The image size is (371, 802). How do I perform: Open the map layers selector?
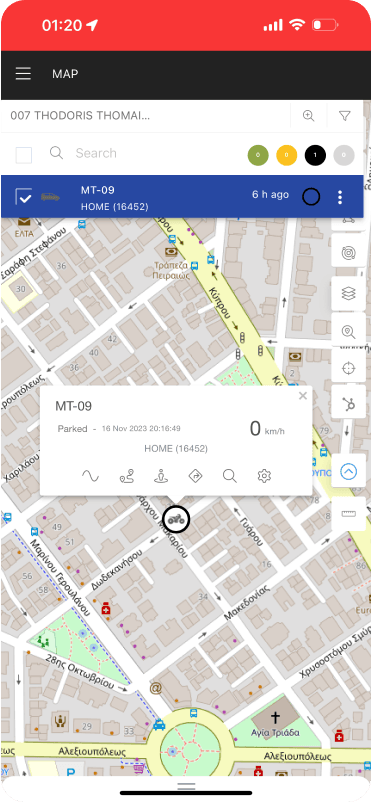(348, 294)
